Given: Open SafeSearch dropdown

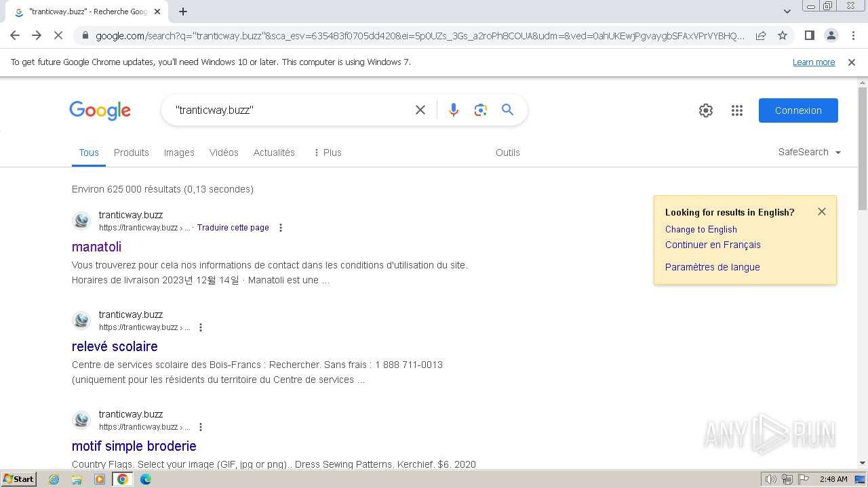Looking at the screenshot, I should 810,152.
